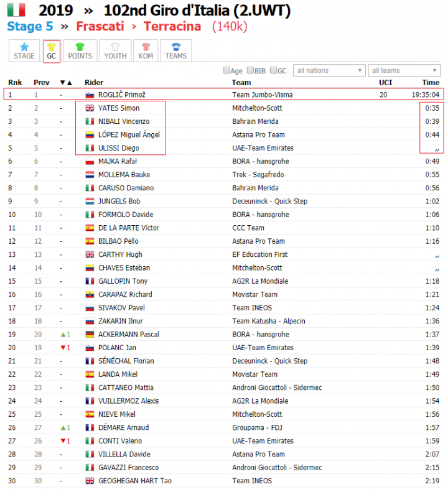Enable the Age checkbox
Screen dimensions: 448x492
click(x=226, y=70)
